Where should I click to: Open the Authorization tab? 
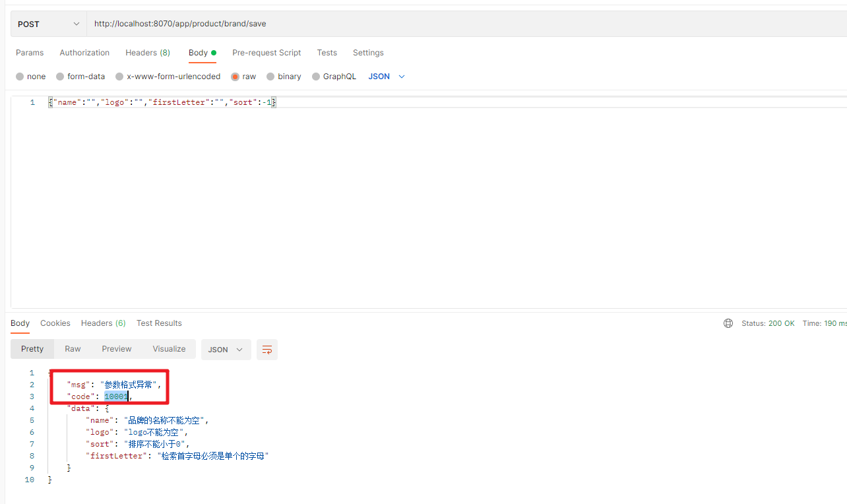[x=84, y=53]
